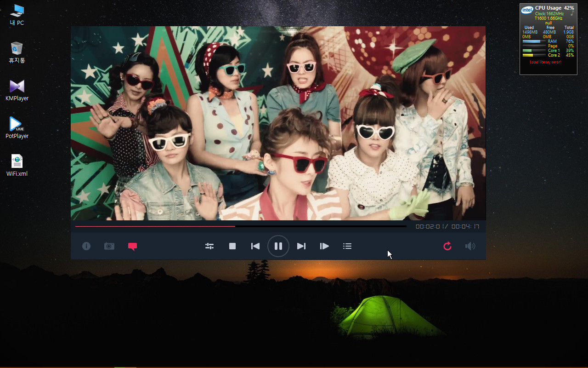Viewport: 588px width, 368px height.
Task: Select the WiFi.xml file icon
Action: click(x=17, y=166)
